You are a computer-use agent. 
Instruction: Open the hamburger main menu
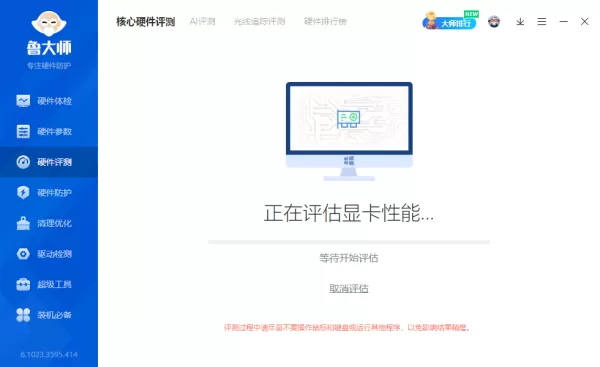click(541, 22)
